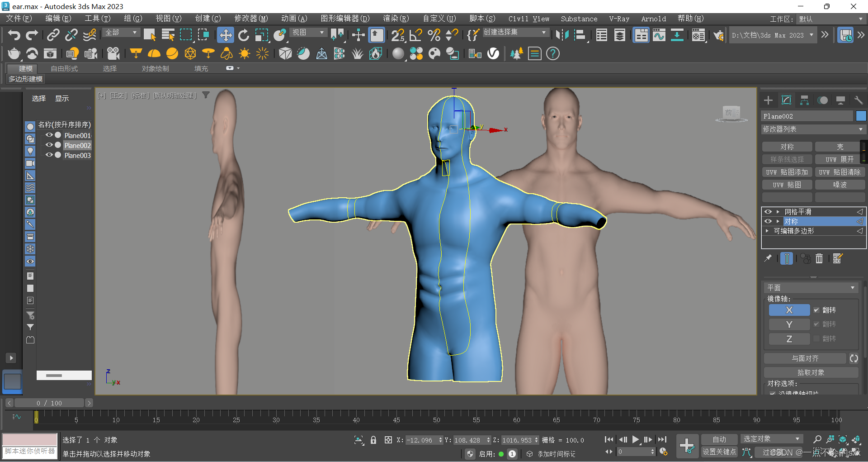This screenshot has width=868, height=462.
Task: Click the Undo arrow icon
Action: [x=14, y=35]
